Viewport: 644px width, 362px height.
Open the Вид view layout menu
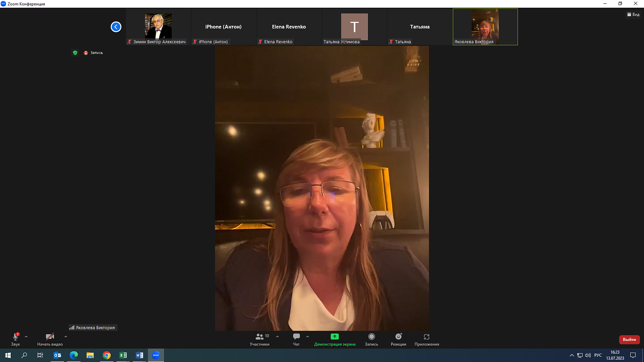pyautogui.click(x=633, y=15)
